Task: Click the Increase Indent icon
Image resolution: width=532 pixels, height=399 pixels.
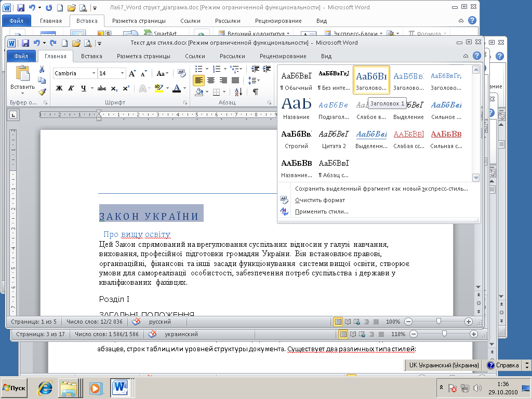Action: pos(267,69)
